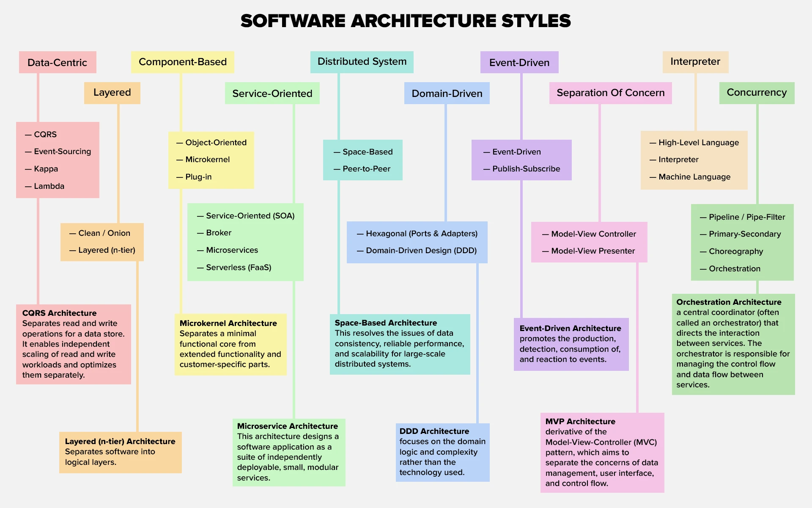Screen dimensions: 812x508
Task: Click the Model-View Presenter entry
Action: click(593, 251)
